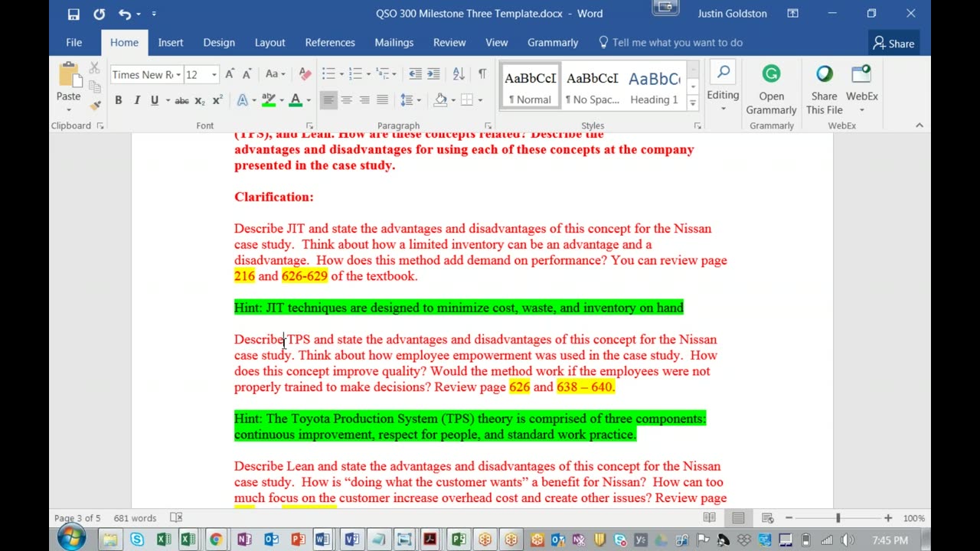This screenshot has width=980, height=551.
Task: Apply subscript formatting
Action: [199, 100]
